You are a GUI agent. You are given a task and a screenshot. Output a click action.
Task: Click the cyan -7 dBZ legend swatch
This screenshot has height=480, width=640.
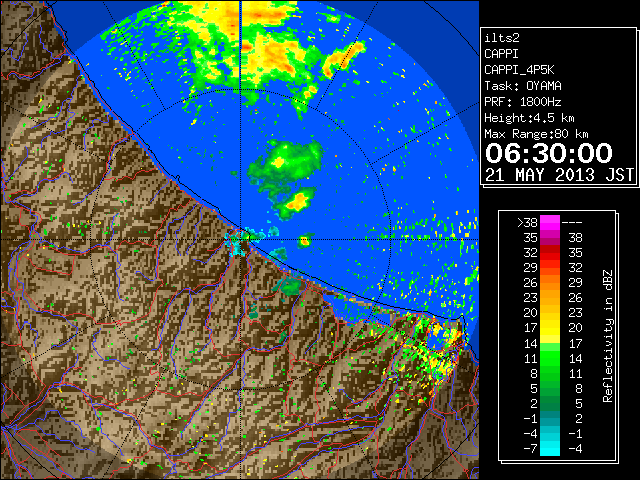550,448
